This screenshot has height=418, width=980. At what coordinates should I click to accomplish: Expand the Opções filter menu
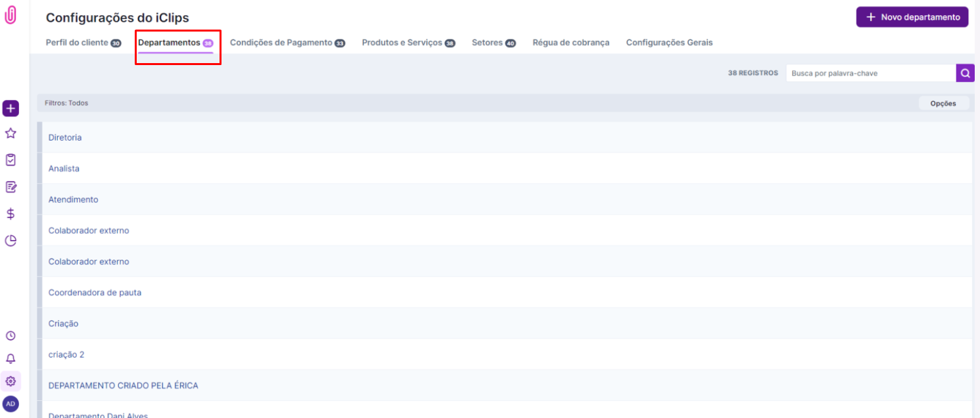tap(943, 103)
